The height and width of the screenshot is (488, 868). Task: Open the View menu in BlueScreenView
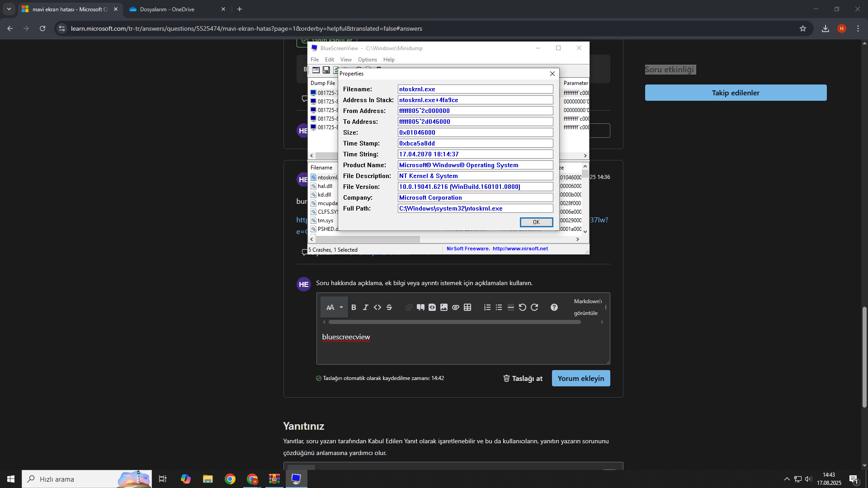point(346,60)
